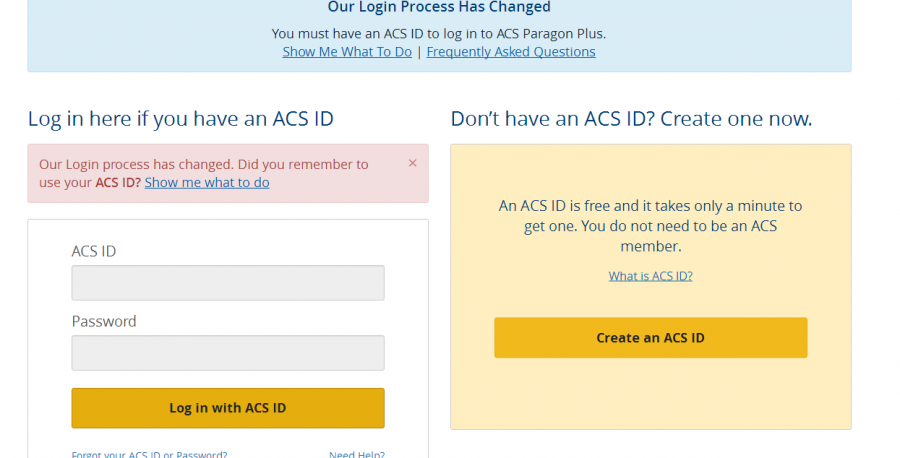Image resolution: width=900 pixels, height=458 pixels.
Task: Open the Frequently Asked Questions link
Action: coord(510,52)
